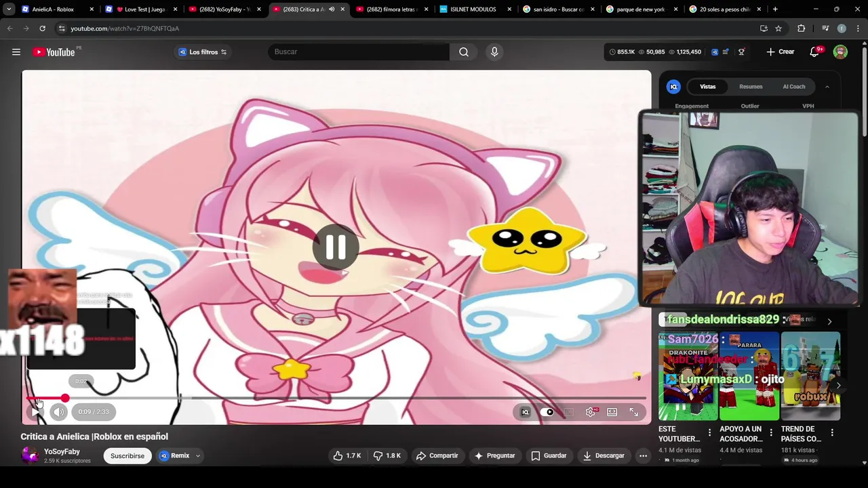Open the player settings gear
Viewport: 868px width, 488px height.
pyautogui.click(x=591, y=411)
